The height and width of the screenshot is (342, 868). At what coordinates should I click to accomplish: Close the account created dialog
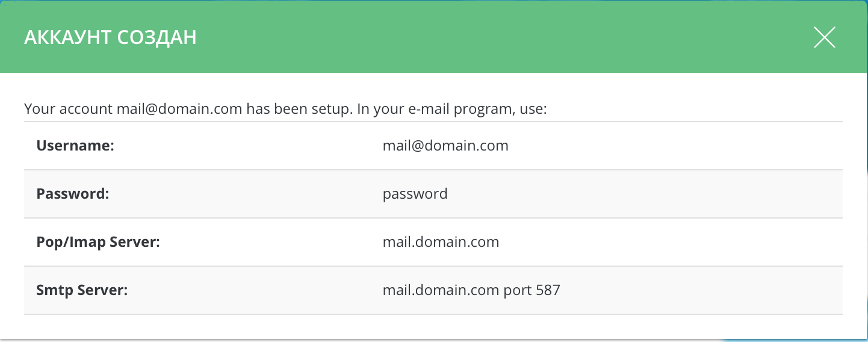click(x=824, y=37)
